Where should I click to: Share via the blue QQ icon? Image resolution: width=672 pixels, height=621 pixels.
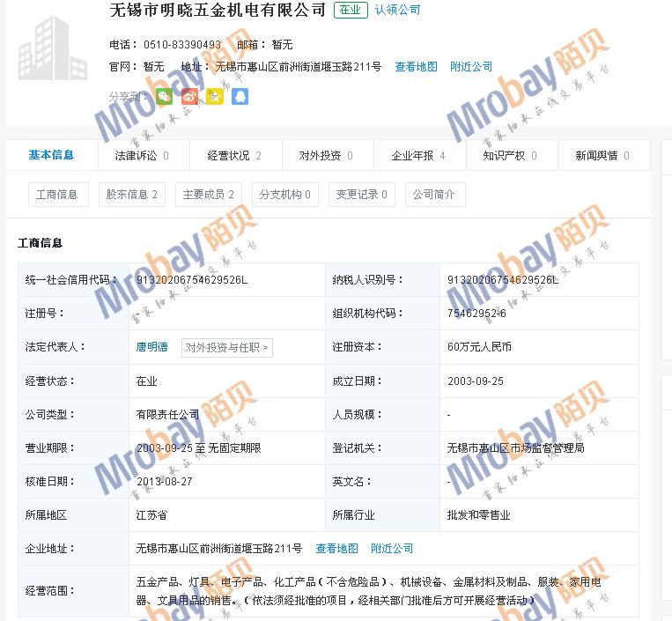pos(240,97)
